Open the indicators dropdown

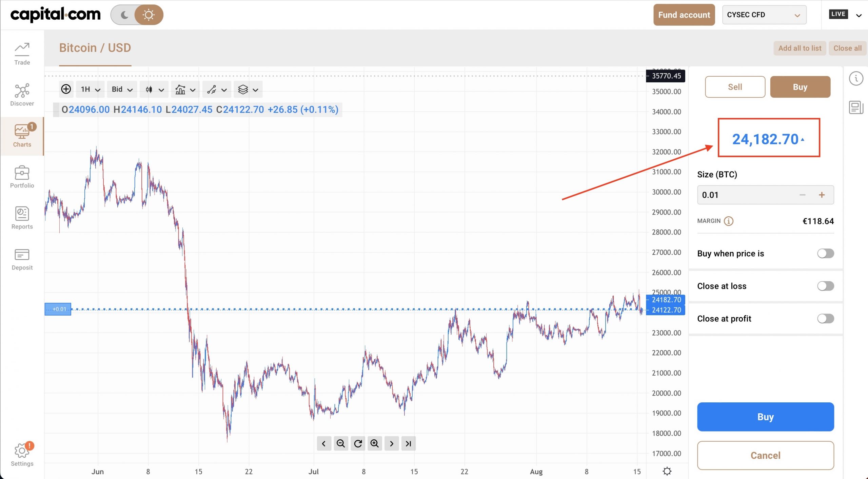pyautogui.click(x=185, y=89)
